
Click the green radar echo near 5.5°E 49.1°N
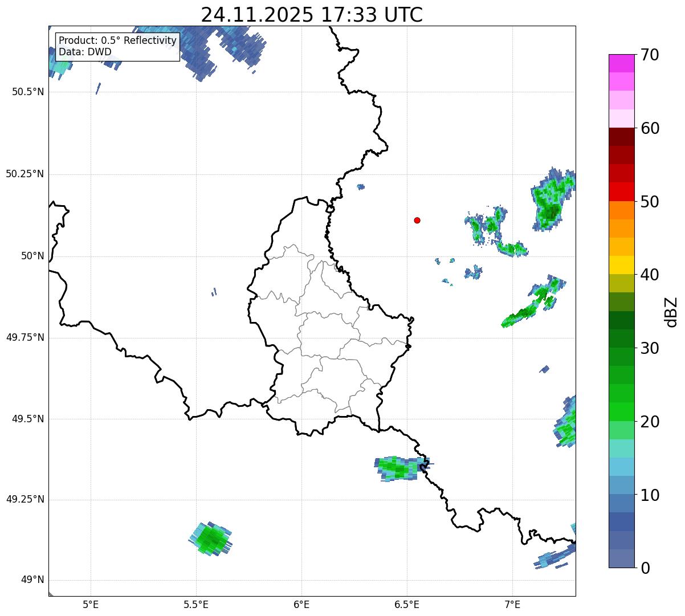point(211,539)
